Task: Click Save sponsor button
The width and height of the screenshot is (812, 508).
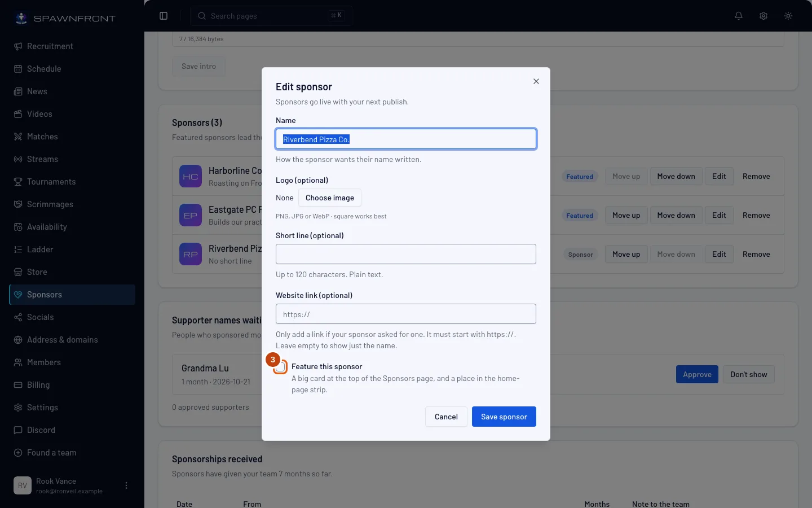Action: pos(504,417)
